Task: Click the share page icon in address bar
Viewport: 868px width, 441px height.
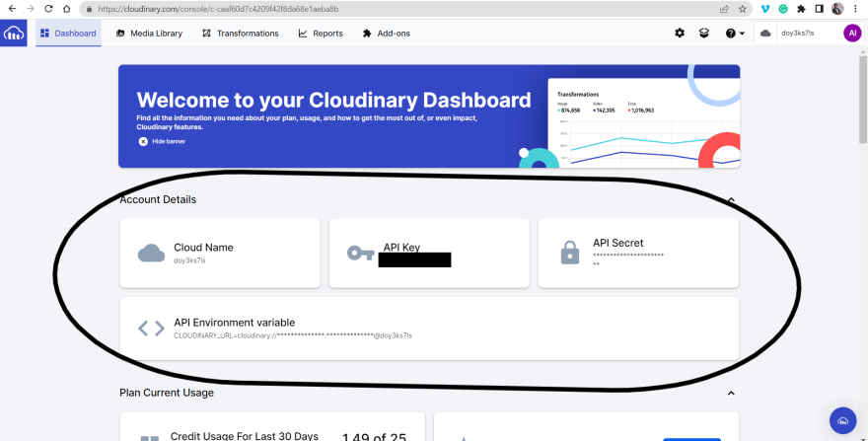Action: 724,9
